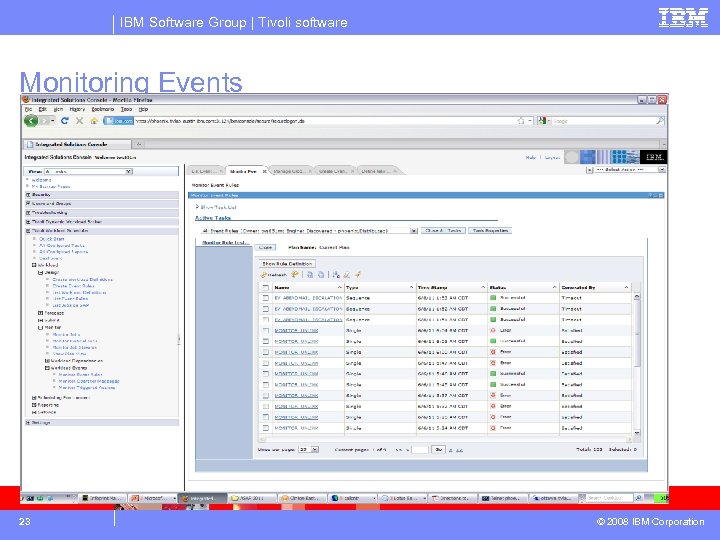Close the active Monitor Eve... console tab with X
720x540 pixels.
coord(264,171)
